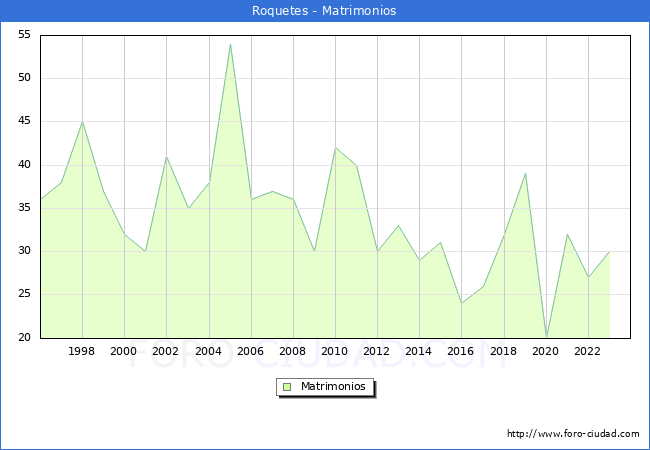This screenshot has height=450, width=650.
Task: Click x-axis label 2012
Action: coord(376,351)
